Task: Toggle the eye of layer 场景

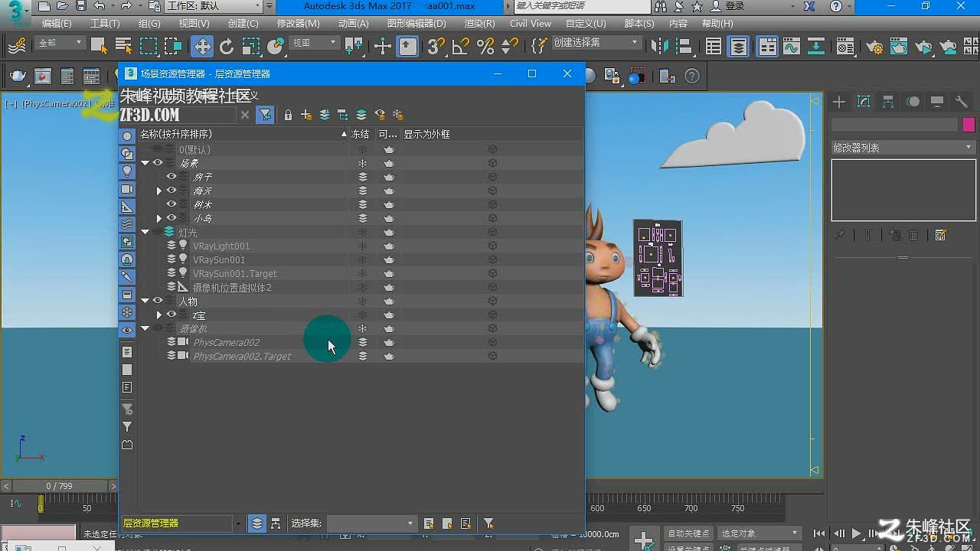Action: [x=158, y=163]
